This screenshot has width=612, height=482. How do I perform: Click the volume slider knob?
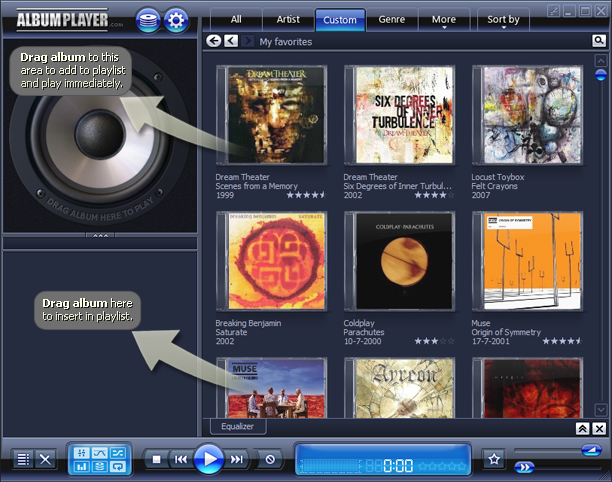pyautogui.click(x=591, y=450)
